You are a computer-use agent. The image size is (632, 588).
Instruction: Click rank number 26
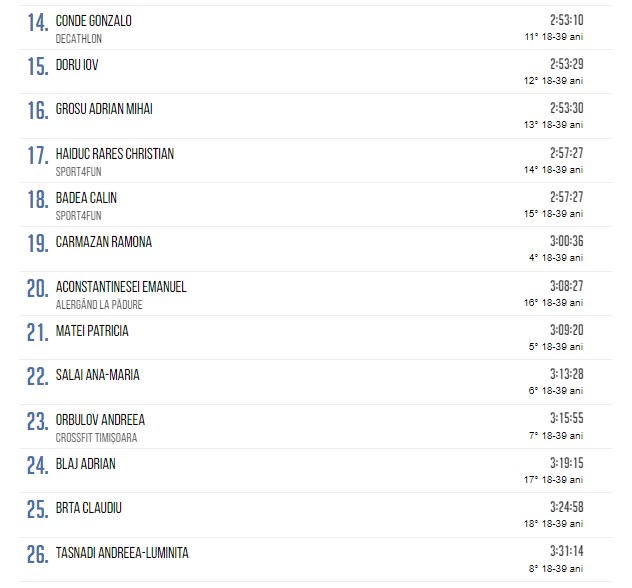click(x=37, y=556)
